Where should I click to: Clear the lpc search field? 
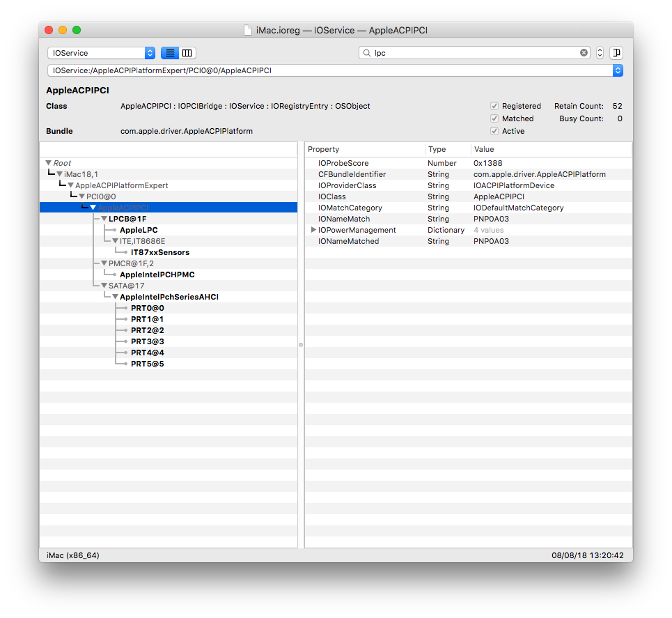[584, 53]
